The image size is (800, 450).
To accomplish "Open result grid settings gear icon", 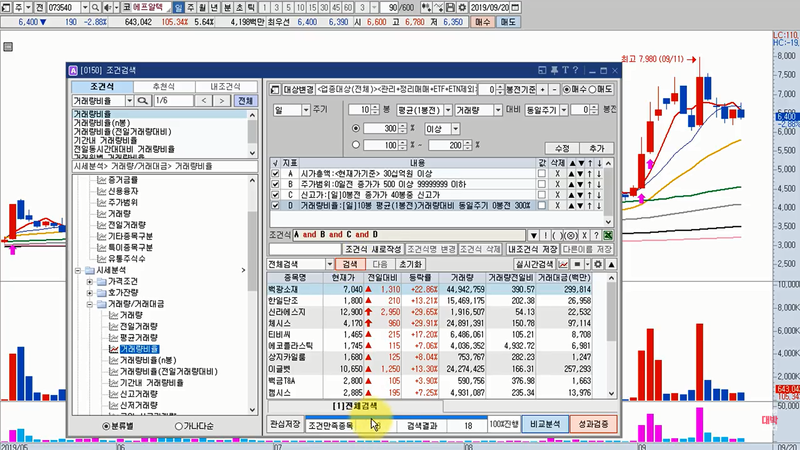I will (598, 264).
